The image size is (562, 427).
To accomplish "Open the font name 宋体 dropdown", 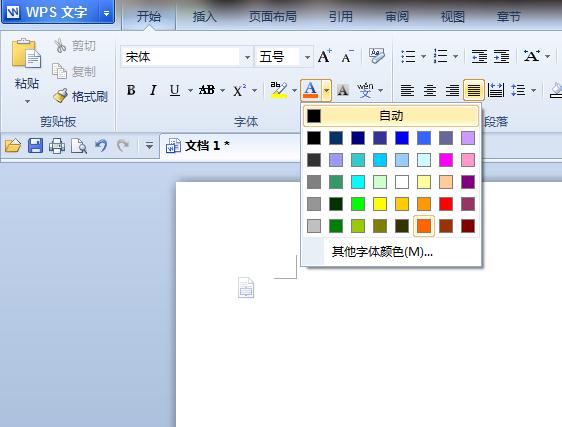I will pyautogui.click(x=247, y=57).
